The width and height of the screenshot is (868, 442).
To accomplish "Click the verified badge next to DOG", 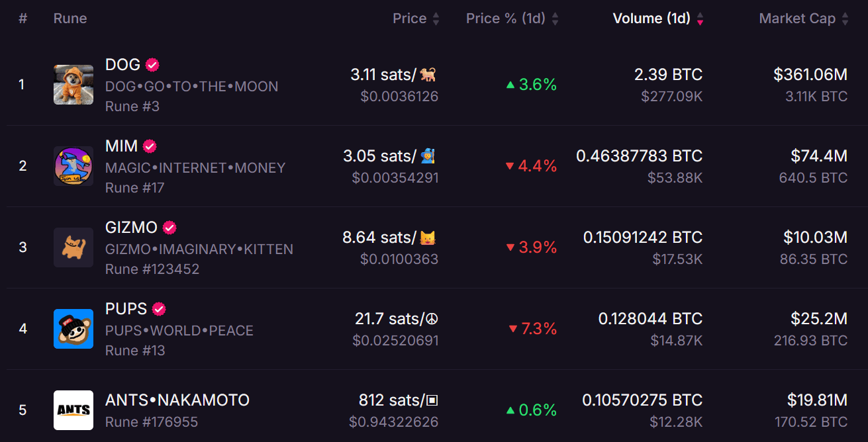I will [x=152, y=65].
